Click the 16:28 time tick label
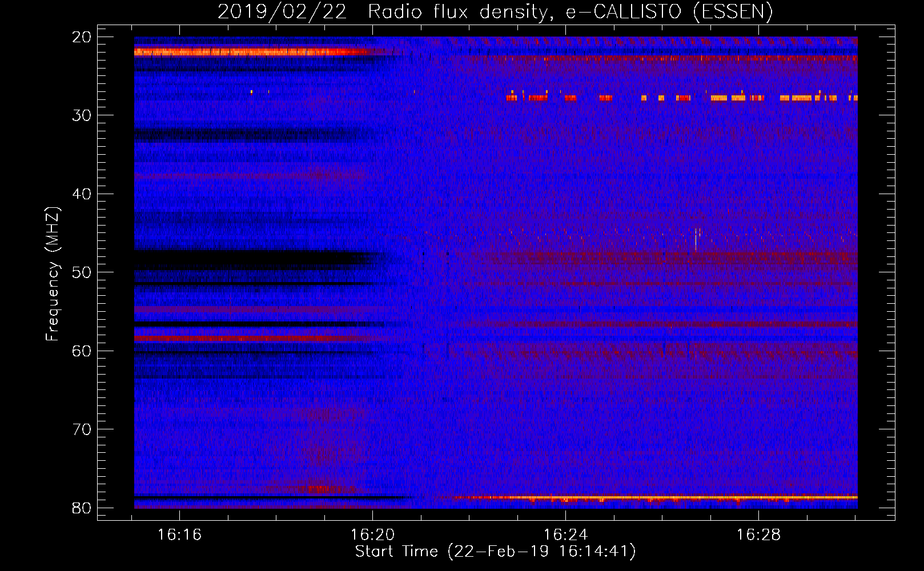 758,535
